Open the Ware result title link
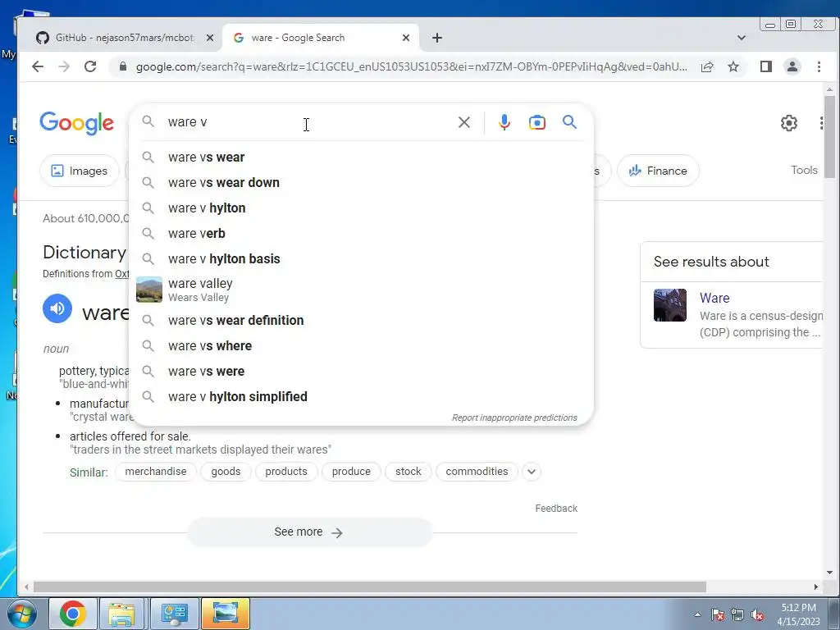Image resolution: width=840 pixels, height=630 pixels. [714, 298]
